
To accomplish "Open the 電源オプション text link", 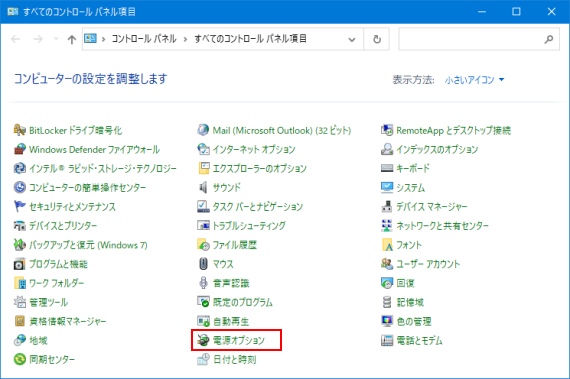I will pos(239,340).
